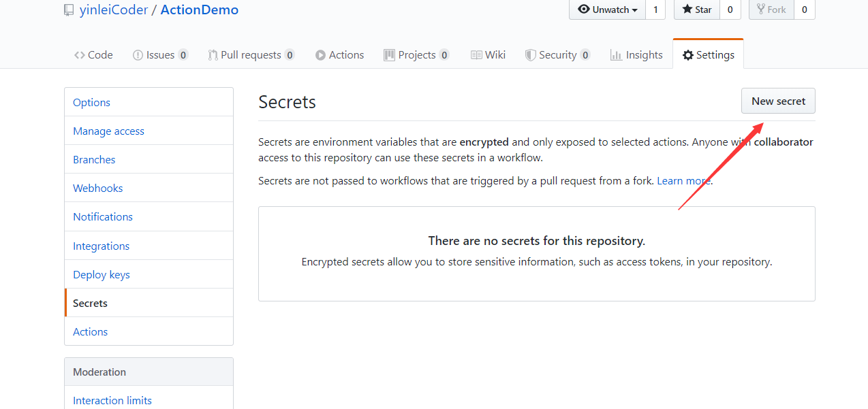Click the repository book icon beside yinleiCoder
The image size is (868, 409).
pyautogui.click(x=69, y=10)
